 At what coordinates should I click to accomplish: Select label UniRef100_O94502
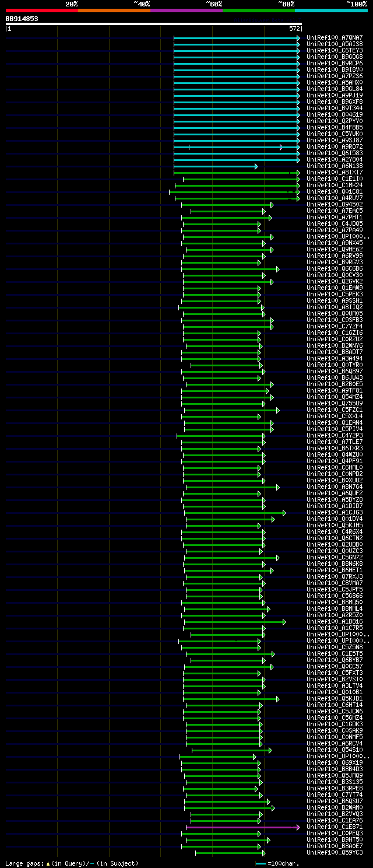point(335,205)
